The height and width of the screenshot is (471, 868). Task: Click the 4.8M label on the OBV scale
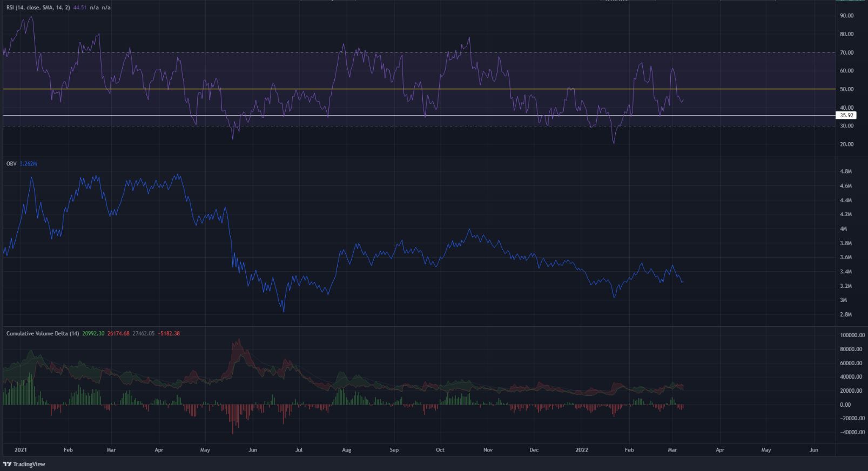[846, 172]
